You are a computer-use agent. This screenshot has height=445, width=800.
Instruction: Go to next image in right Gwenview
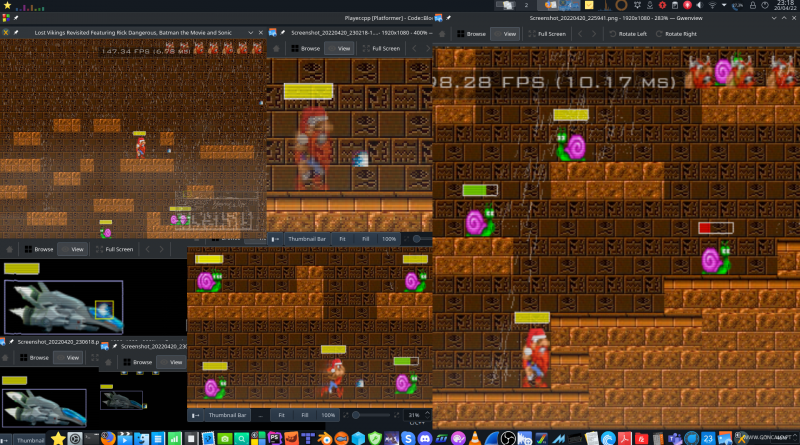594,34
